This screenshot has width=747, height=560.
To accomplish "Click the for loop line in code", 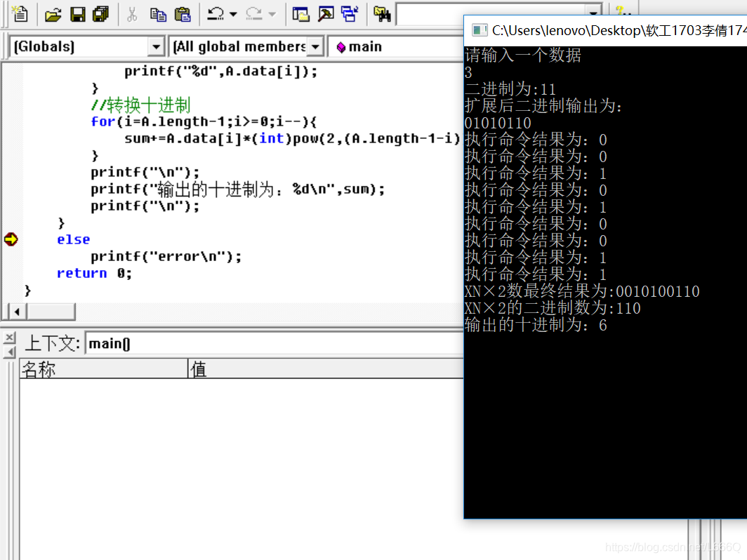I will (x=204, y=122).
